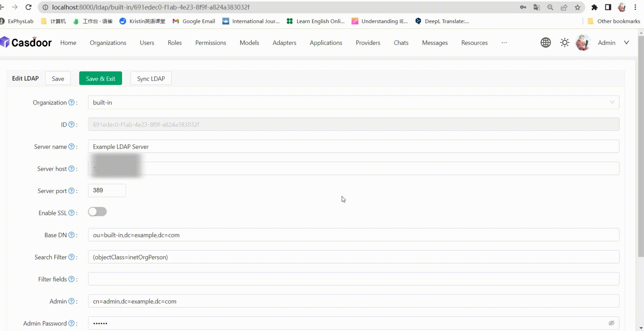Click the password key icon in address bar
This screenshot has width=644, height=331.
point(523,7)
